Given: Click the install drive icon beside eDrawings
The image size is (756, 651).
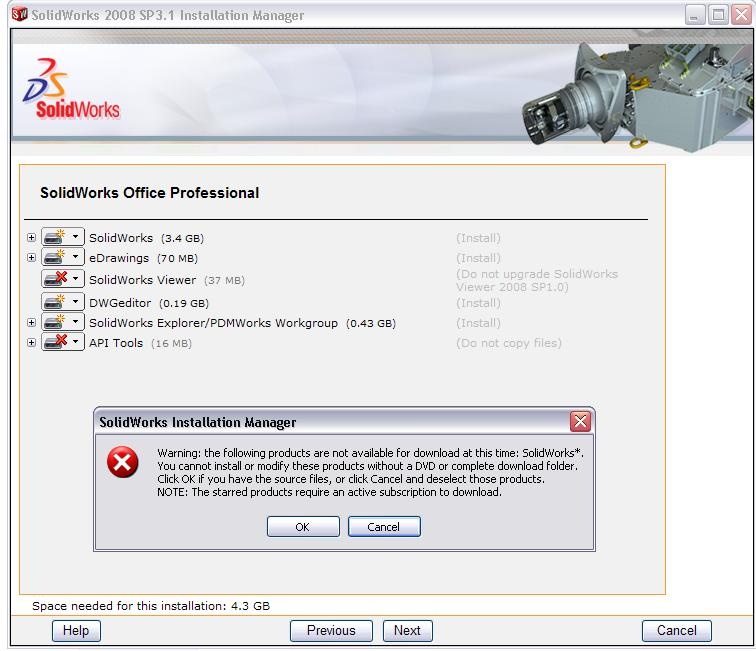Looking at the screenshot, I should (x=54, y=257).
